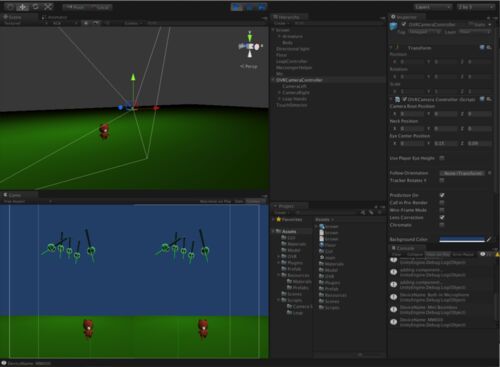Select the Scale tool in toolbar
Image resolution: width=500 pixels, height=367 pixels.
48,7
